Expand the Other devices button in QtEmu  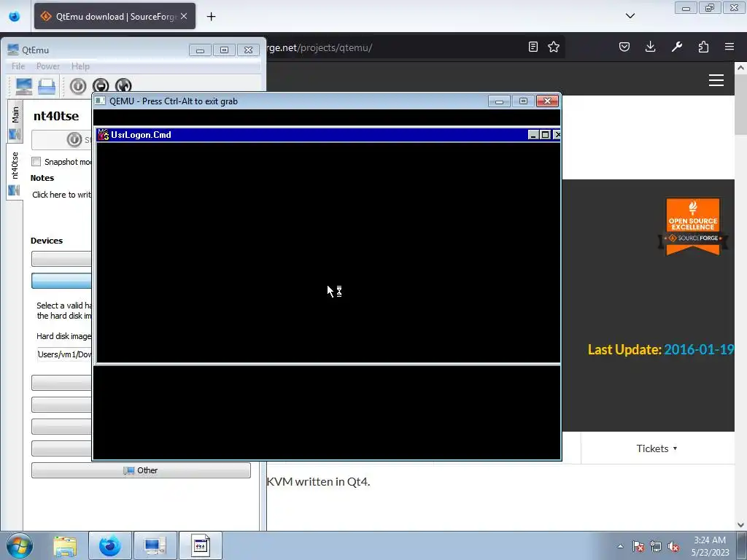(141, 470)
